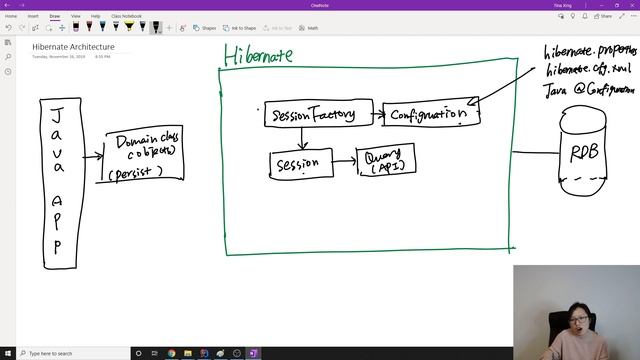
Task: Open the notifications bell
Action: (x=585, y=16)
